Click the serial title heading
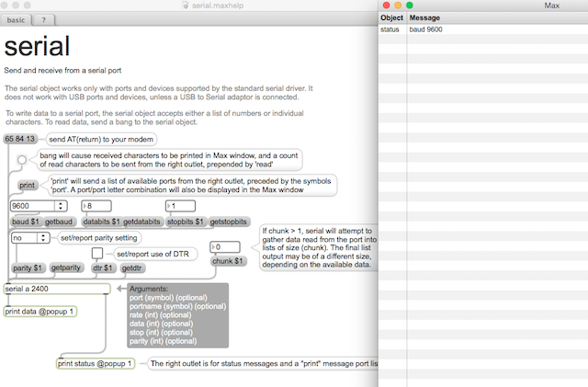 (x=37, y=46)
